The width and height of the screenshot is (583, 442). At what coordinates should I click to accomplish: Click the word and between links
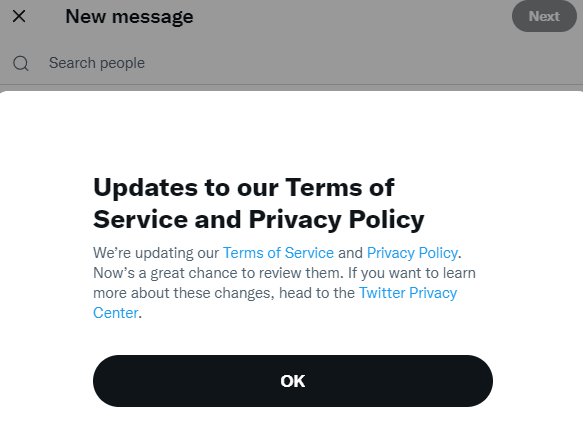pos(350,253)
